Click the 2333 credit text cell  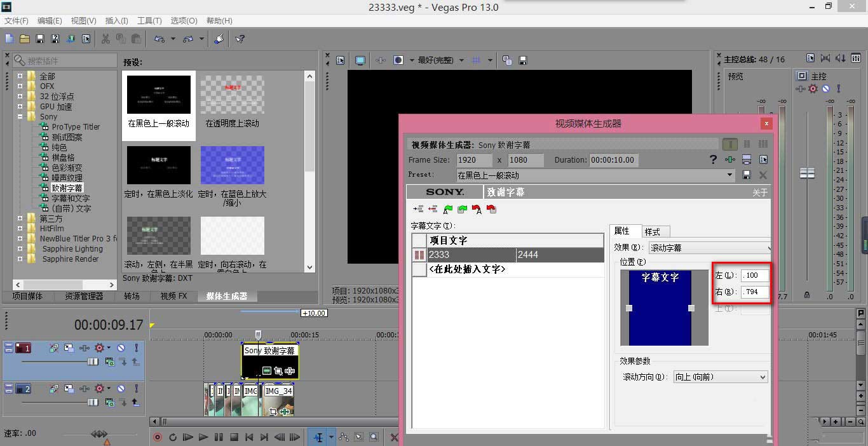471,255
